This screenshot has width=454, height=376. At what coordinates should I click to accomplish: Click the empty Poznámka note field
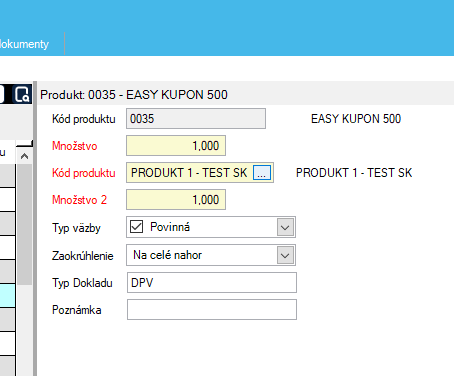pos(212,310)
